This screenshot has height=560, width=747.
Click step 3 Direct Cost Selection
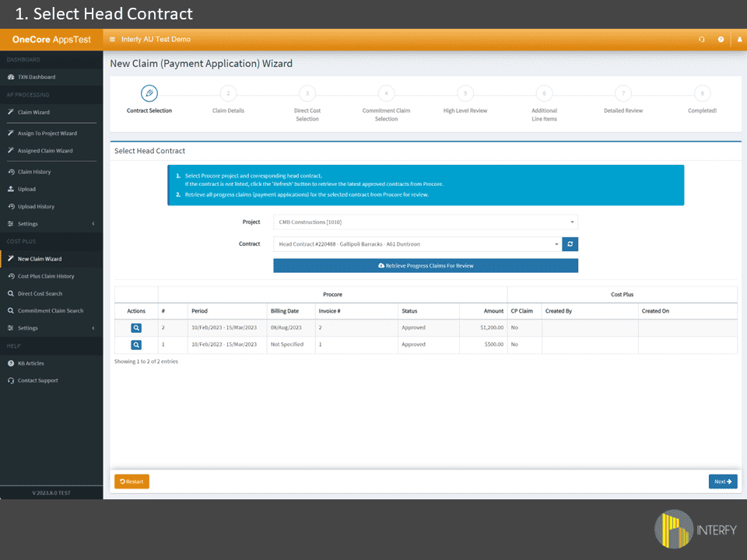tap(307, 93)
